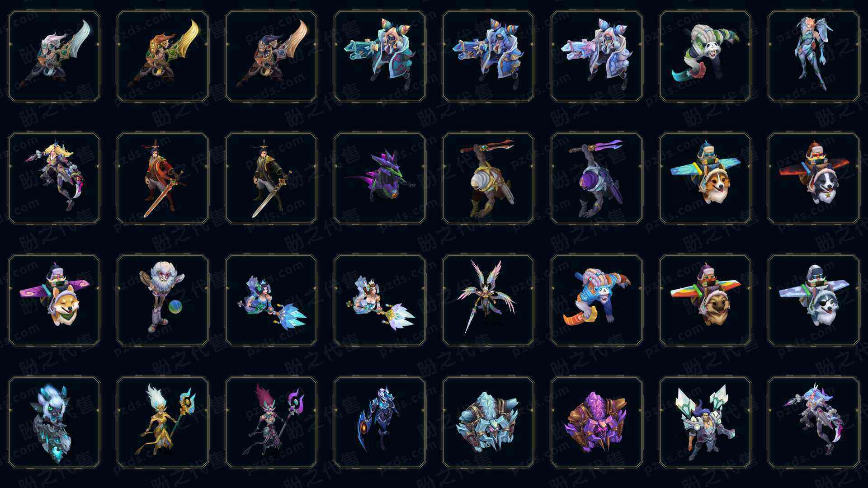
Task: Select the dark blue armored knight skin
Action: tap(380, 422)
